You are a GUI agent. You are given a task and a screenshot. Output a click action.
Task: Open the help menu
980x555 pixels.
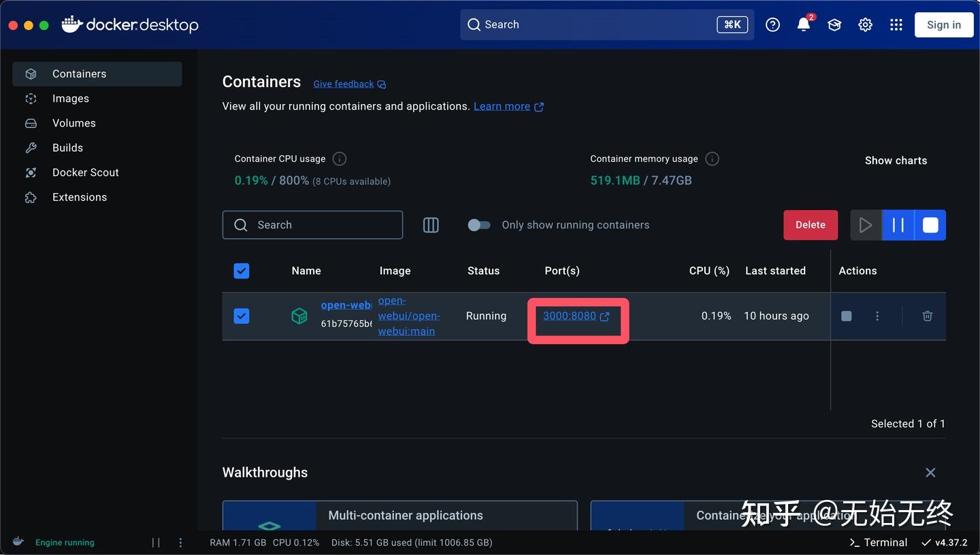(x=772, y=24)
